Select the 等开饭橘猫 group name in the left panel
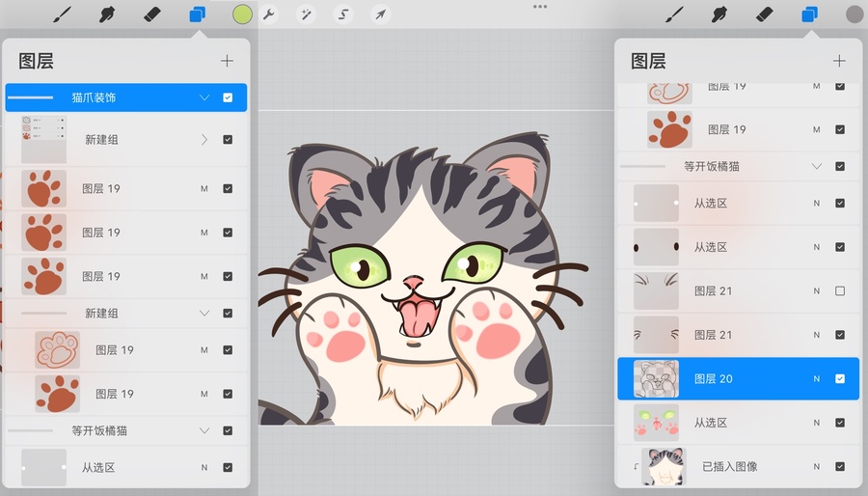Viewport: 868px width, 496px height. coord(99,430)
